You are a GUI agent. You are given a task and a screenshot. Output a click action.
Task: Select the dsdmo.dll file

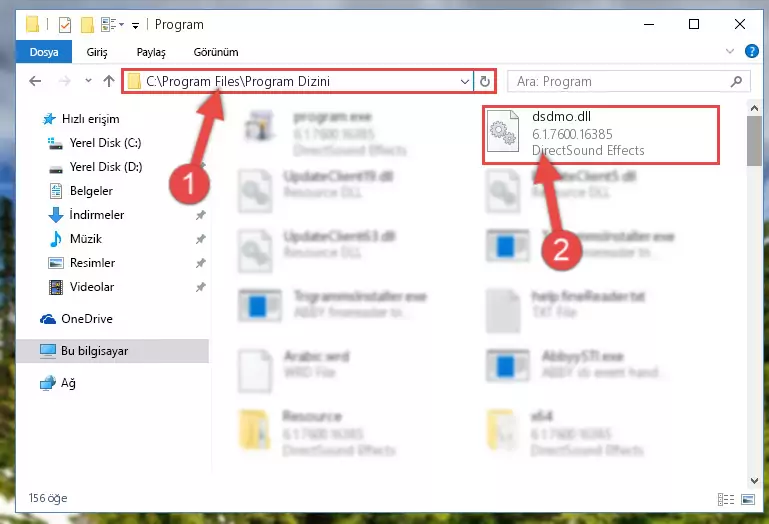click(601, 134)
